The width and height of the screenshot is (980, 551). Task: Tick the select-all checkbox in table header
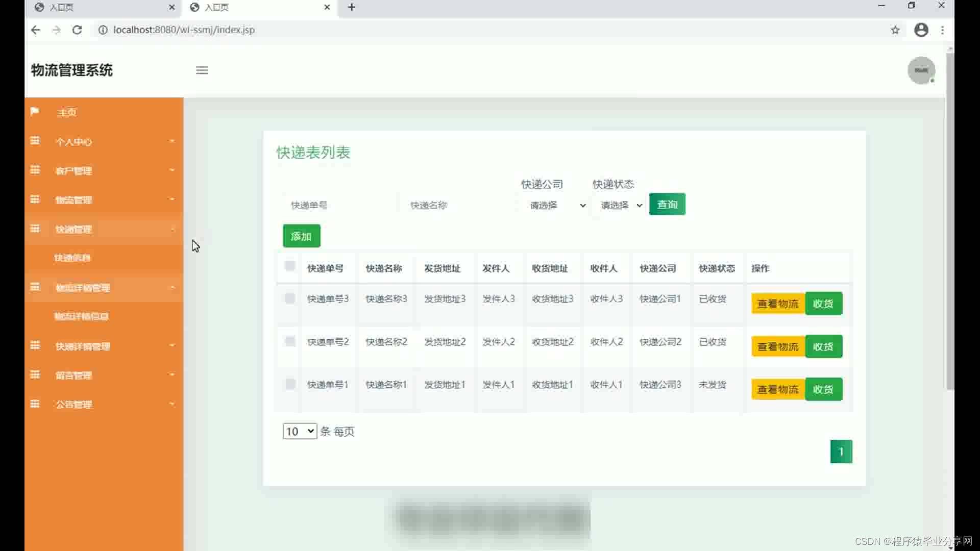coord(289,266)
